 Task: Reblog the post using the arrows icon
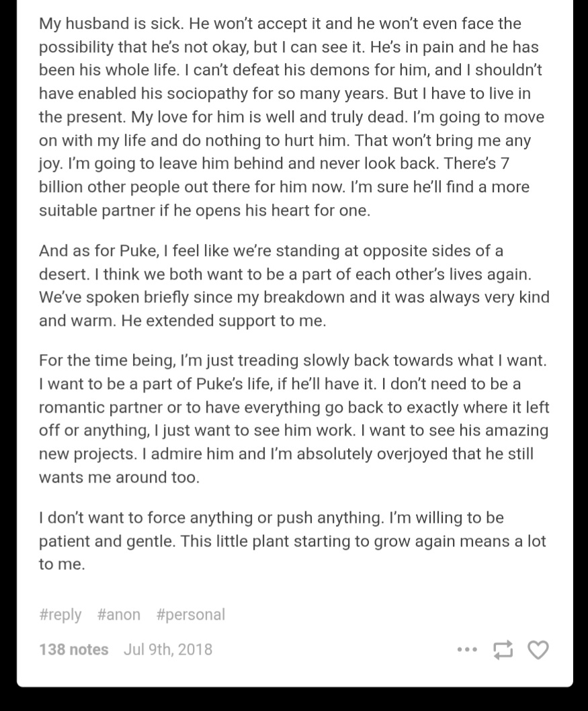503,650
